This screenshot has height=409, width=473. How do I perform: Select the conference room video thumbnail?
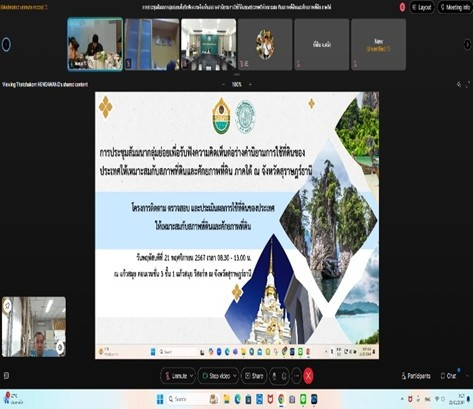(x=209, y=44)
